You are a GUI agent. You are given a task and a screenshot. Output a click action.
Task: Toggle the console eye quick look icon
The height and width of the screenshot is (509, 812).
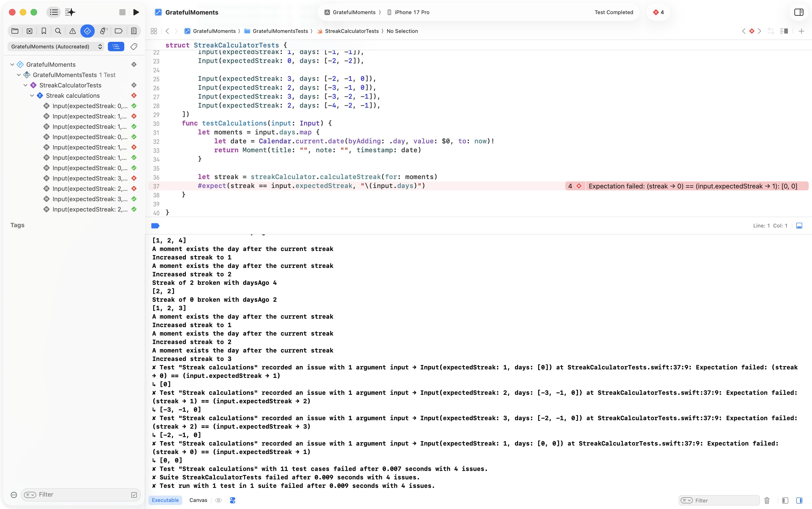[x=219, y=500]
